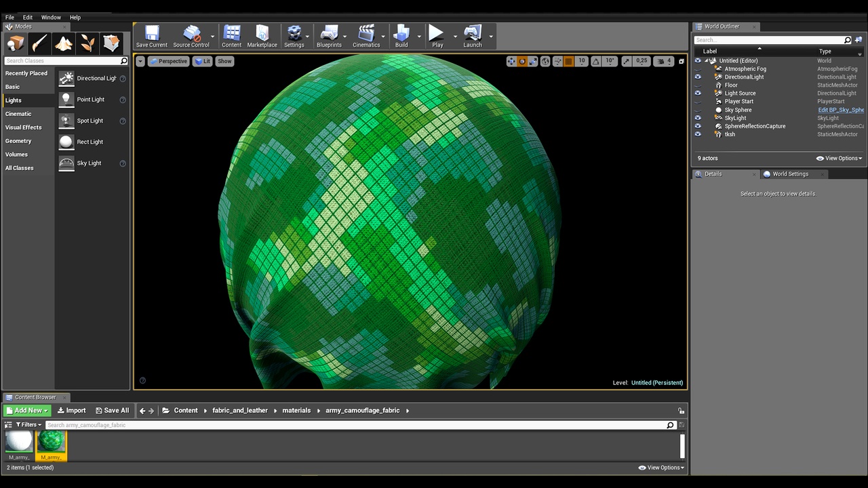This screenshot has height=488, width=868.
Task: Create a new folder in World Outliner
Action: pyautogui.click(x=859, y=40)
